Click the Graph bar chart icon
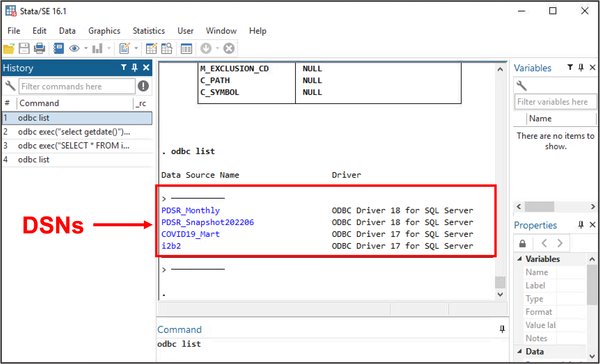This screenshot has height=364, width=600. coord(97,48)
